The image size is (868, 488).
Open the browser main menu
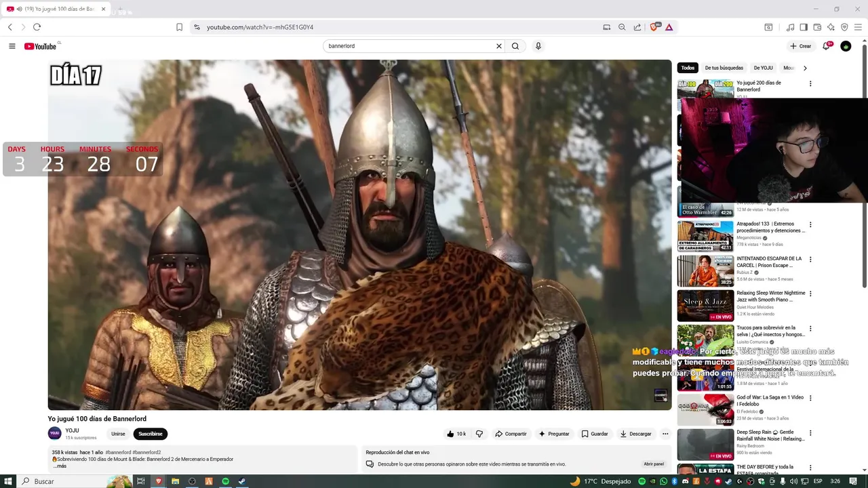point(858,27)
